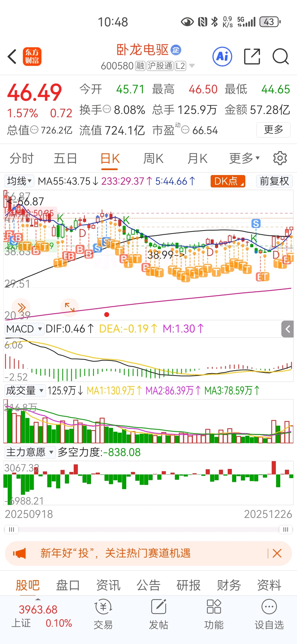Image resolution: width=297 pixels, height=644 pixels.
Task: Tap the info icon next to 总值
Action: click(x=34, y=129)
